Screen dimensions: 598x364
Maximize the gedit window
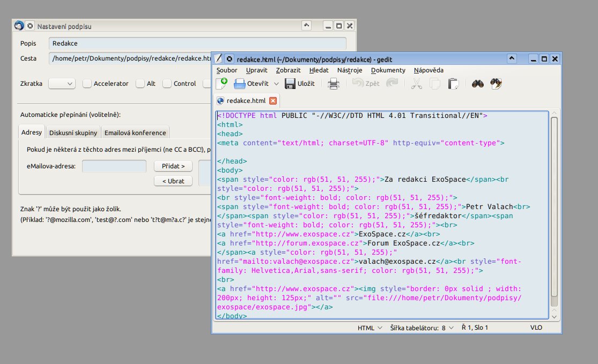coord(544,59)
